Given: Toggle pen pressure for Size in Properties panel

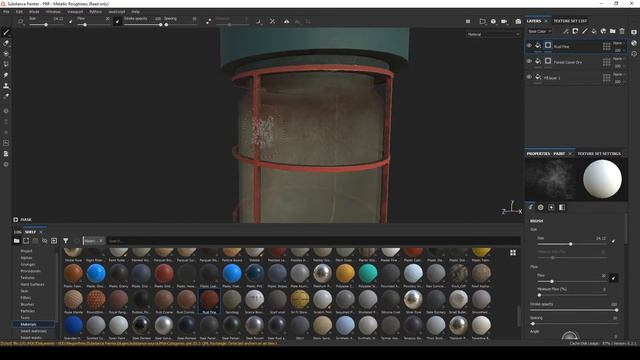Looking at the screenshot, I should (613, 242).
